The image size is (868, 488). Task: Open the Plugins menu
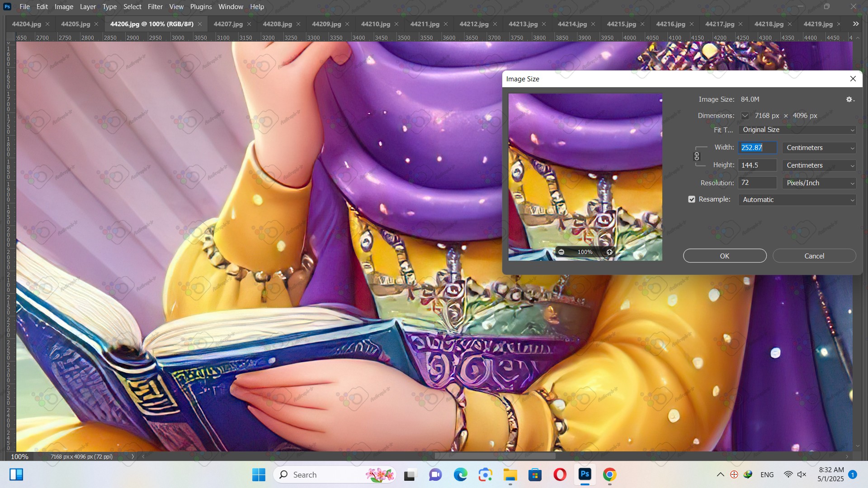(x=201, y=7)
